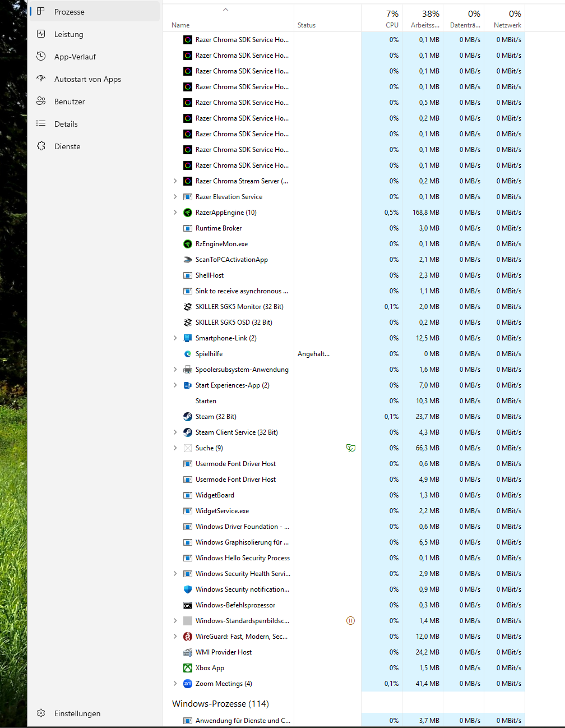Viewport: 565px width, 728px height.
Task: Click the Autostart von Apps icon
Action: click(x=41, y=79)
